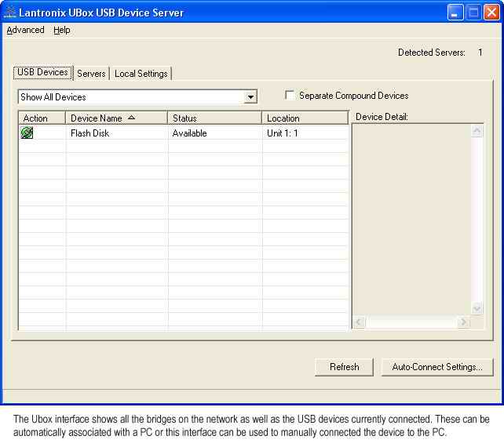Open the Help menu
The height and width of the screenshot is (447, 504).
tap(62, 30)
